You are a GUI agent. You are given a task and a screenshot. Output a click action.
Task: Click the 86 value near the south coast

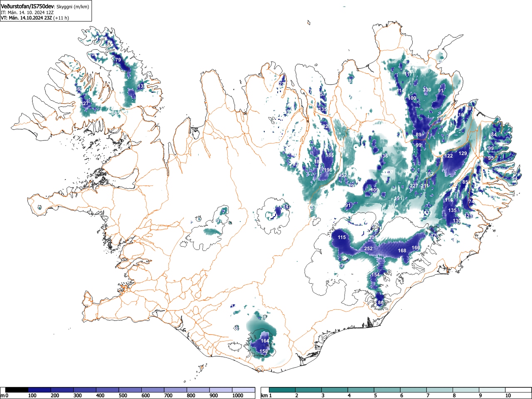click(381, 303)
